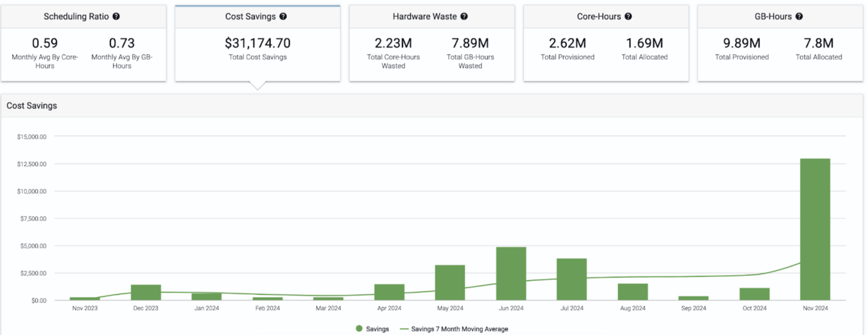Click the Mar 2024 x-axis label

click(328, 308)
